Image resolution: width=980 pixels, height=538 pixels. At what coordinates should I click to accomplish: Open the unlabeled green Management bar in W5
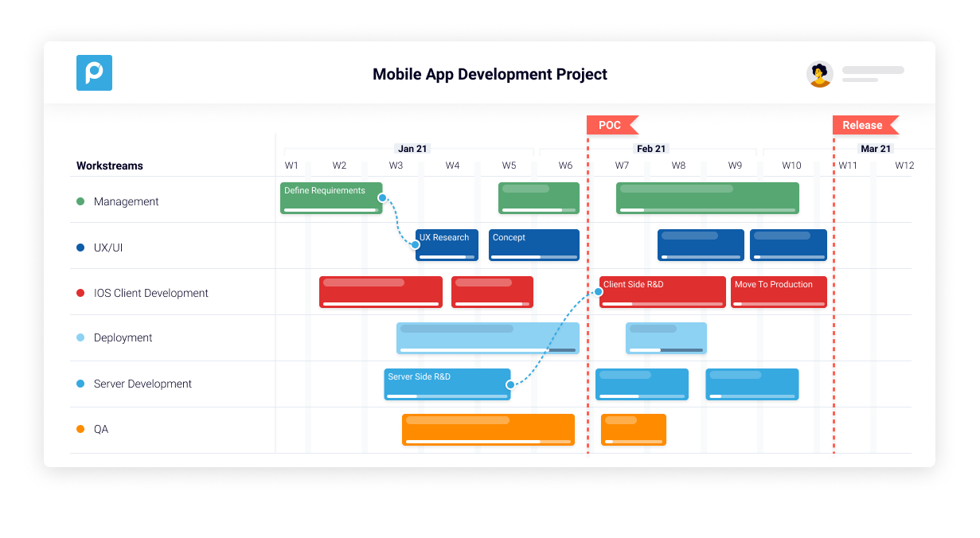tap(539, 198)
